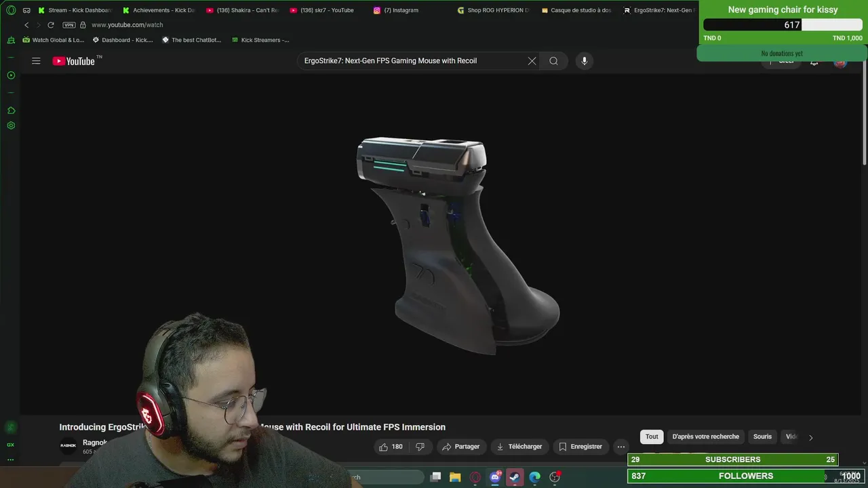This screenshot has width=868, height=488.
Task: Go back with browser back arrow
Action: click(26, 25)
